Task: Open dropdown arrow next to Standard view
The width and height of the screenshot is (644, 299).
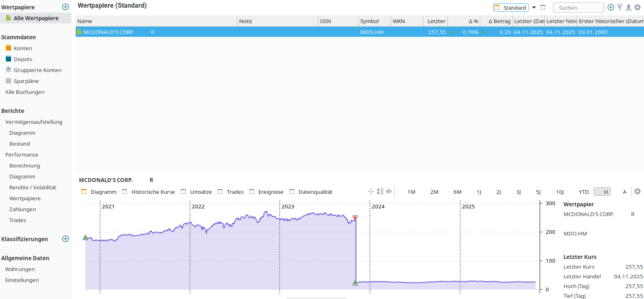Action: pos(534,8)
